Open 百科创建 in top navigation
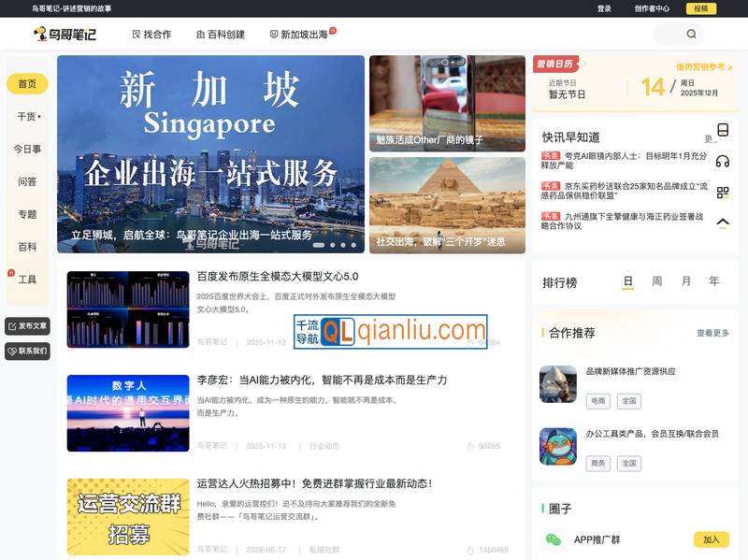 pos(221,35)
